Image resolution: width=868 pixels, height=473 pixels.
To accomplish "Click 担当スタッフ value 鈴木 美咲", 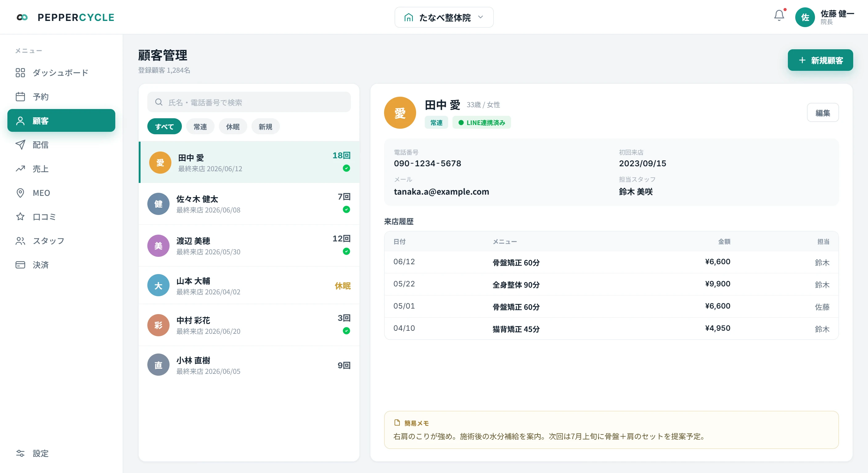I will click(x=636, y=192).
